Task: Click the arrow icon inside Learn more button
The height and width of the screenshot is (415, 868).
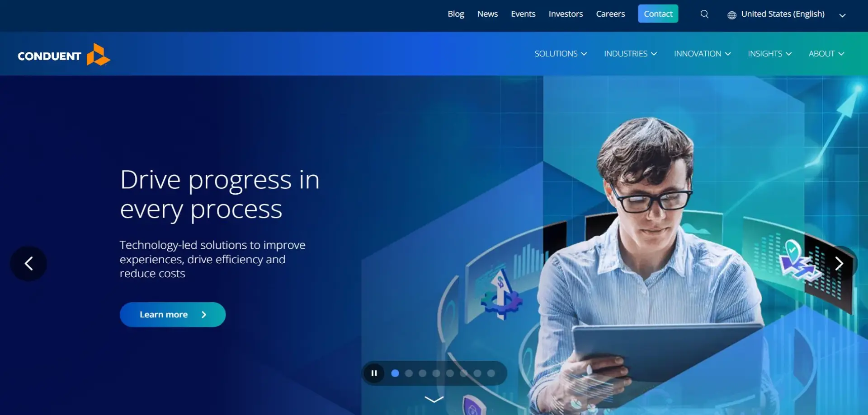Action: point(204,314)
